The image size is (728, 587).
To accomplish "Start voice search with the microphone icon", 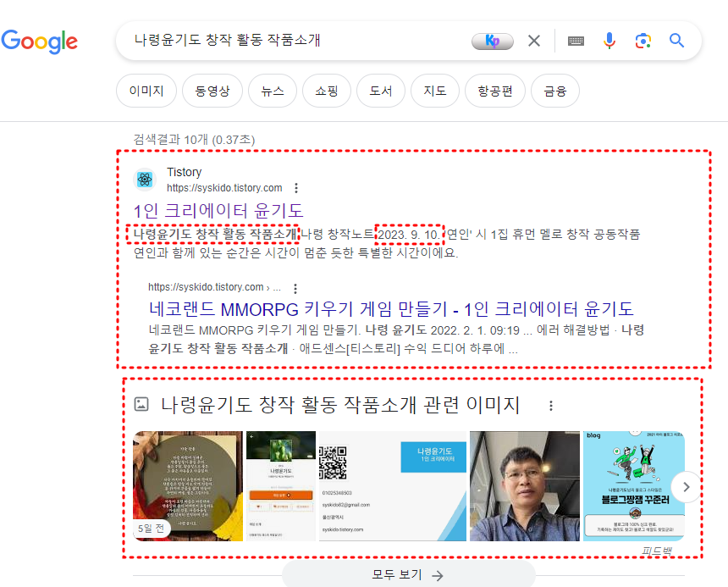I will [x=609, y=41].
